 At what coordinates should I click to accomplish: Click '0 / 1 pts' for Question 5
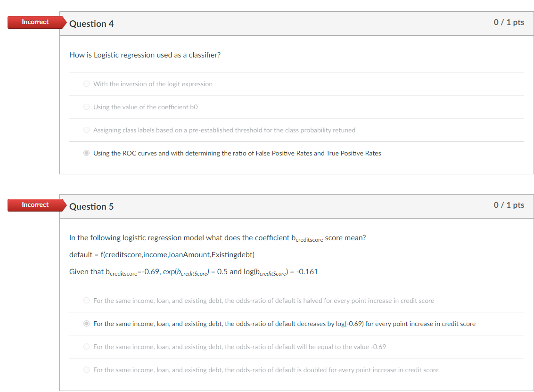tap(509, 204)
